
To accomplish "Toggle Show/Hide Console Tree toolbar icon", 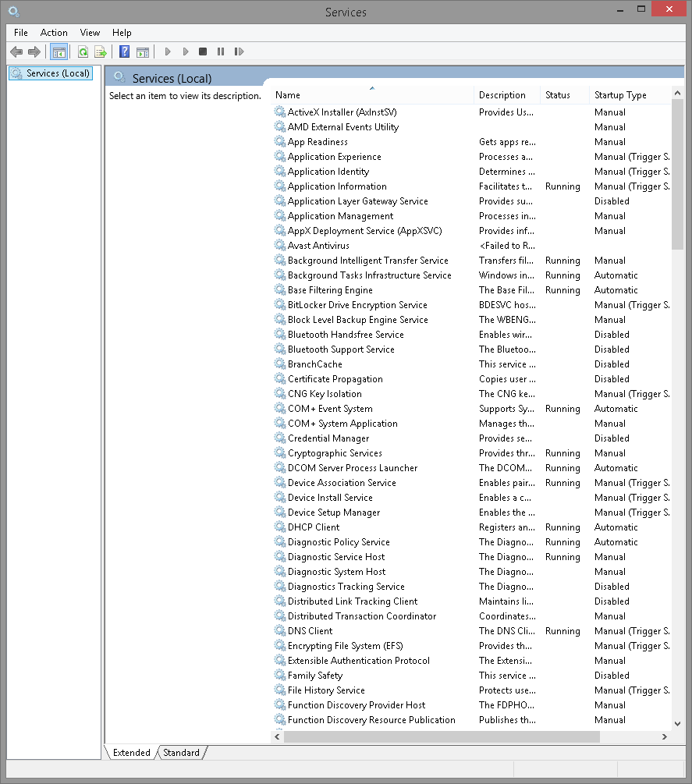I will point(59,51).
